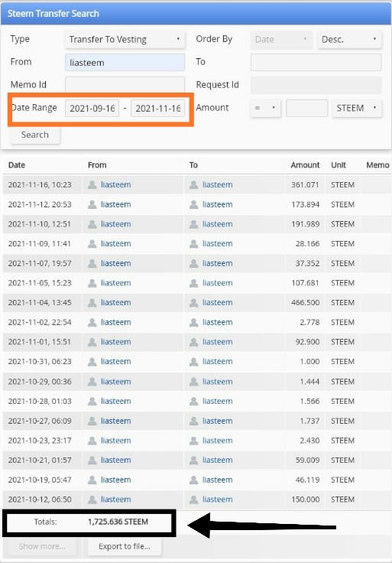This screenshot has width=392, height=563.
Task: Click the To user icon in 2021-11-07 row
Action: 193,264
